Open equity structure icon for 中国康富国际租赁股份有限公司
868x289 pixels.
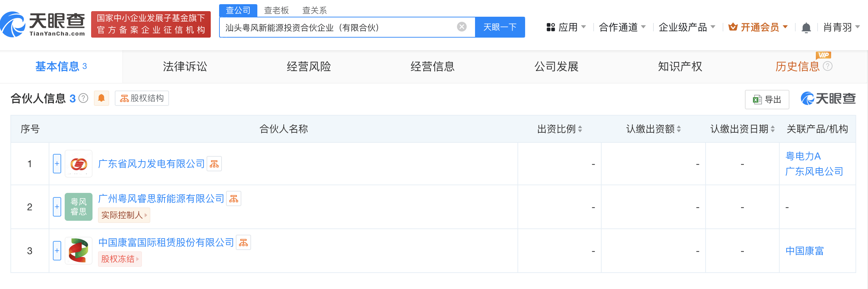point(243,243)
